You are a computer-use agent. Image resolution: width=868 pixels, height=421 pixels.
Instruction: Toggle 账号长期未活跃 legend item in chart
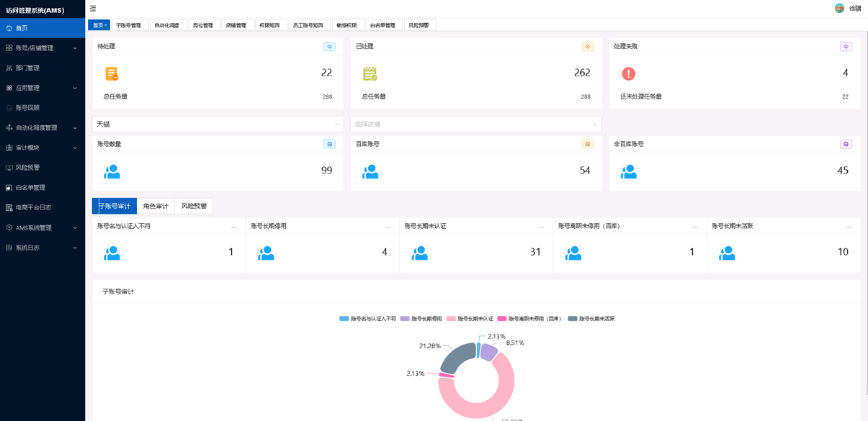(591, 319)
